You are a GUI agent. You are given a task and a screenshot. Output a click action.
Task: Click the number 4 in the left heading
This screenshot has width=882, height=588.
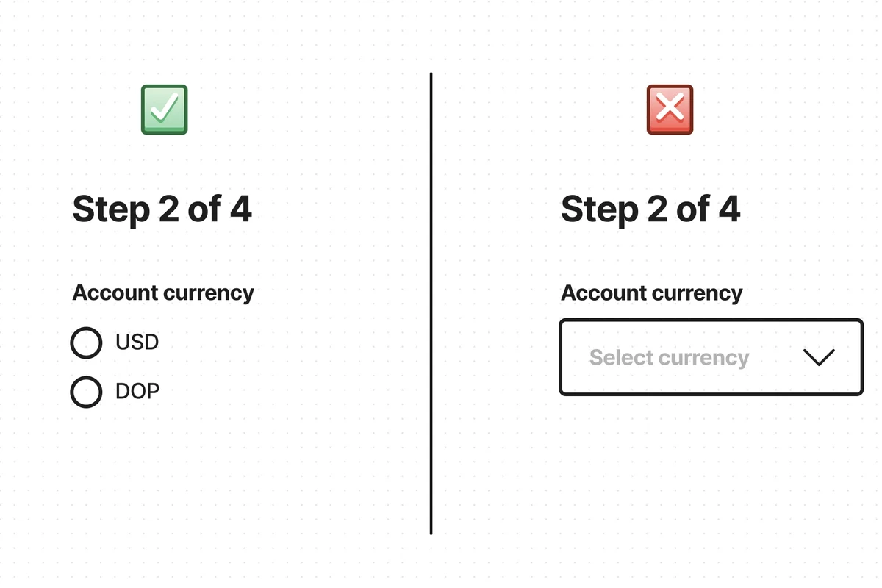pos(241,209)
